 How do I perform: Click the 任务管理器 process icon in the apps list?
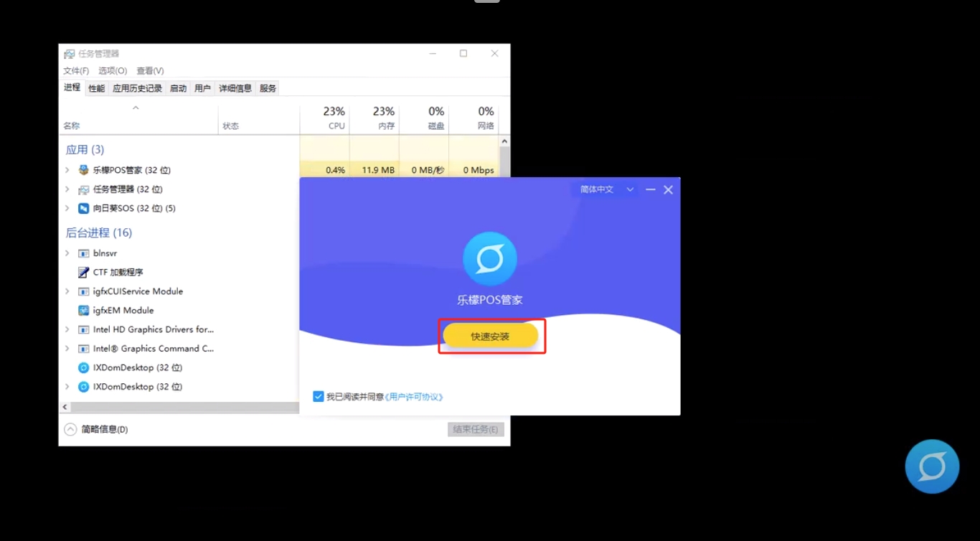point(84,189)
